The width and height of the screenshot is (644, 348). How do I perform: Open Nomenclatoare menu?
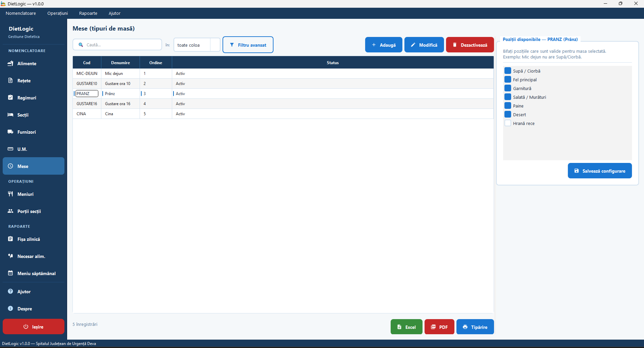pyautogui.click(x=21, y=13)
